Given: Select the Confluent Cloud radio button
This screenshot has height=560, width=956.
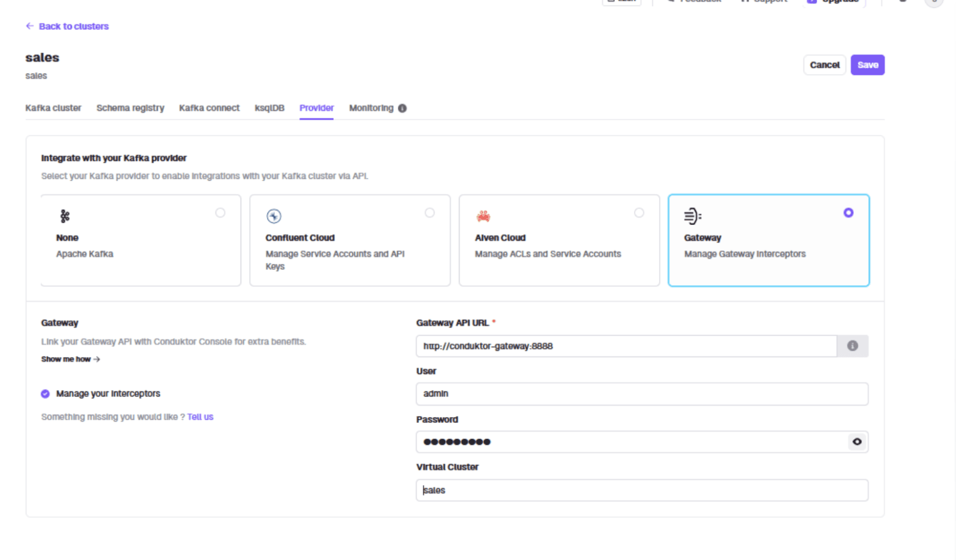Looking at the screenshot, I should pyautogui.click(x=430, y=213).
